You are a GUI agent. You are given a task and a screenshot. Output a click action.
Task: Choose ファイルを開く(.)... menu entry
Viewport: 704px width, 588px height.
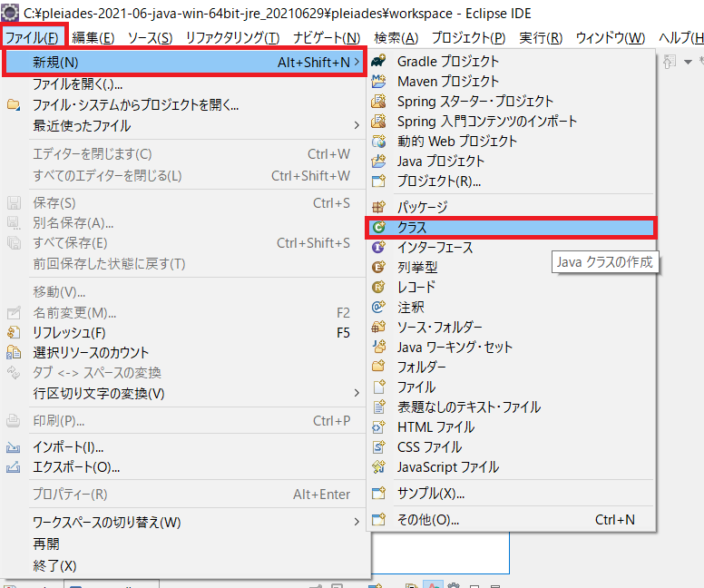[x=186, y=84]
